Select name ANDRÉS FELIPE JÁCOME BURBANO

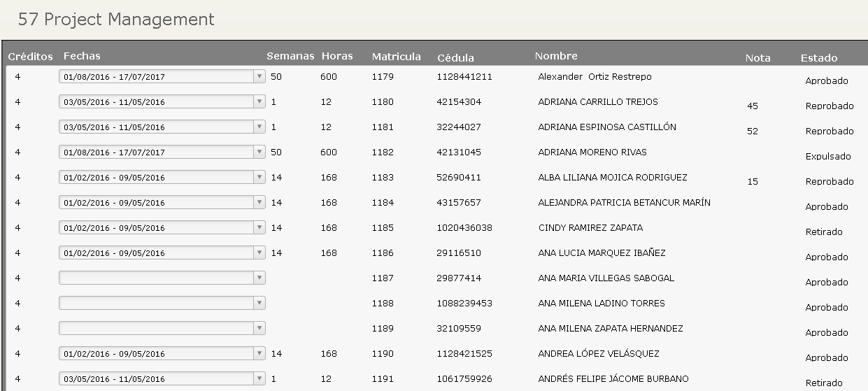click(x=613, y=378)
